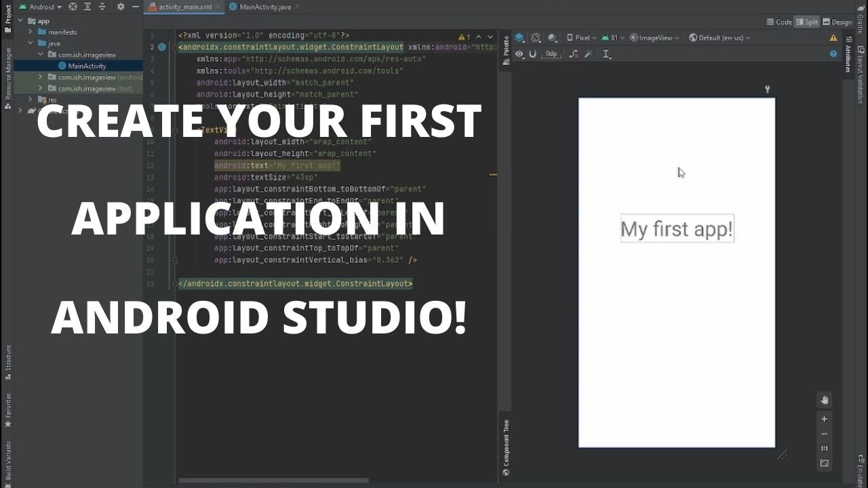
Task: Click the Orientation for Preview icon
Action: click(x=536, y=38)
